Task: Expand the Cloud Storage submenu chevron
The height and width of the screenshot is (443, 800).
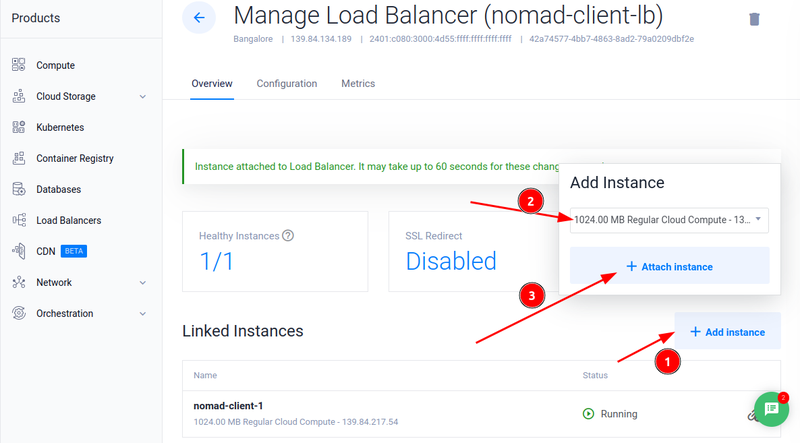Action: pyautogui.click(x=143, y=96)
